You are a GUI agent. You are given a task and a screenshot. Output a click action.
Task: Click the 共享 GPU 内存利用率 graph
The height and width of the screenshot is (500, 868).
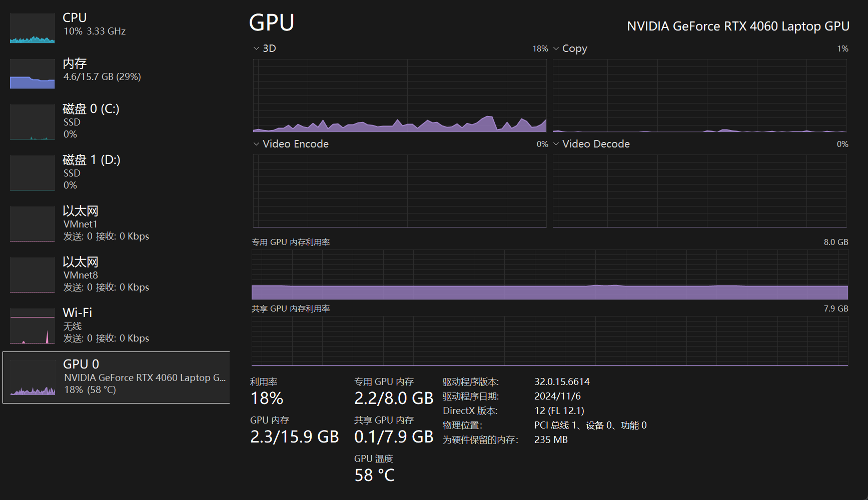549,340
